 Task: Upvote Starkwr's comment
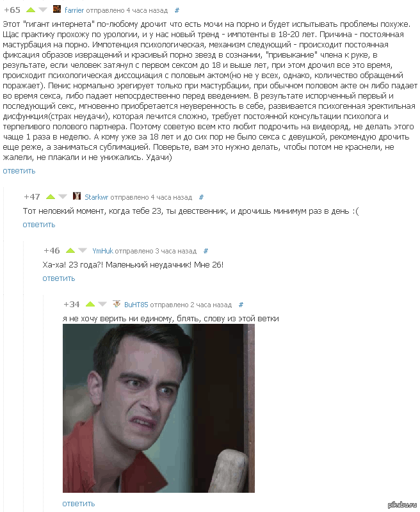click(x=51, y=196)
